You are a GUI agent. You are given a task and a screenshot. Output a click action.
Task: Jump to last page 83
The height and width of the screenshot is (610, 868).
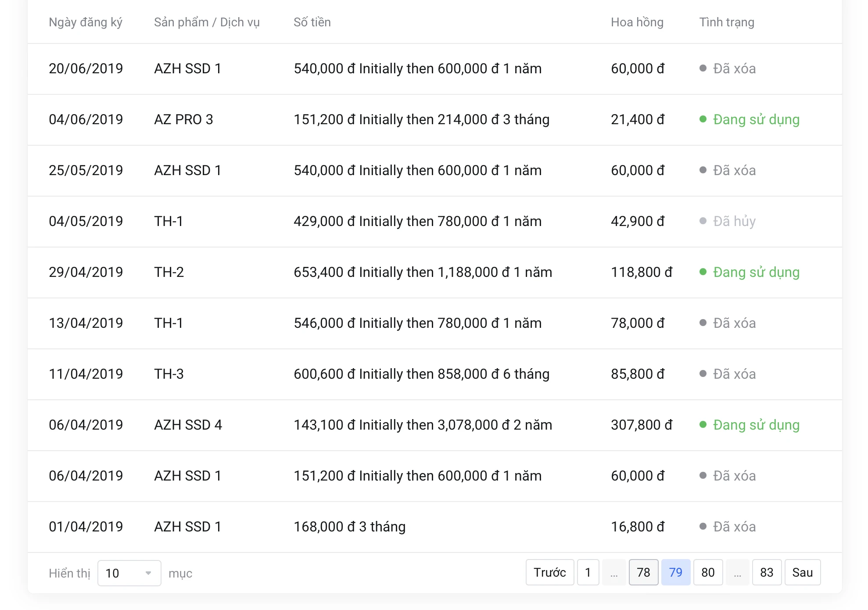(x=767, y=572)
